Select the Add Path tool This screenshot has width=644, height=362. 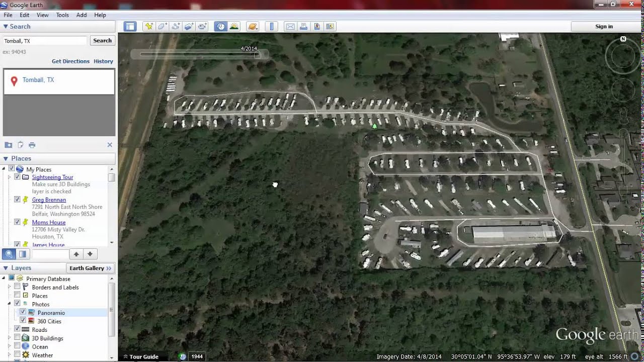(176, 27)
